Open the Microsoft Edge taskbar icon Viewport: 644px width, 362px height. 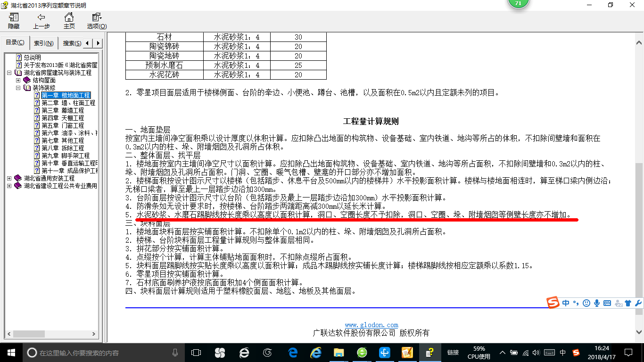point(293,353)
